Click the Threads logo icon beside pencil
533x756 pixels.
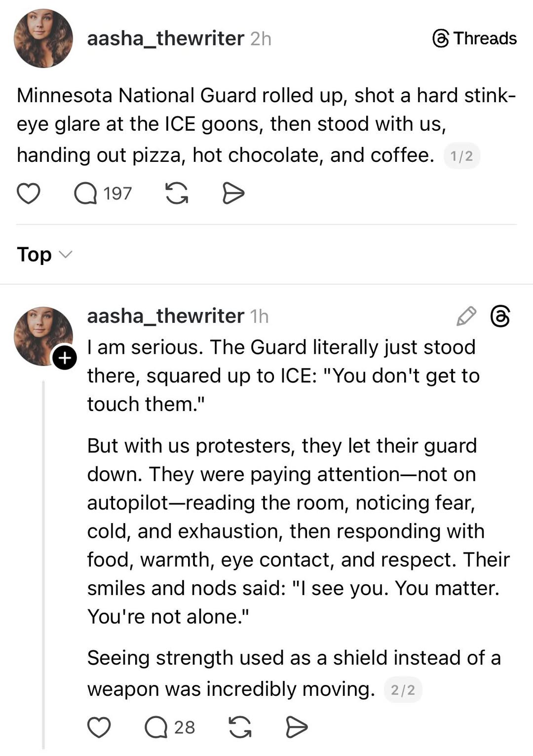(500, 316)
